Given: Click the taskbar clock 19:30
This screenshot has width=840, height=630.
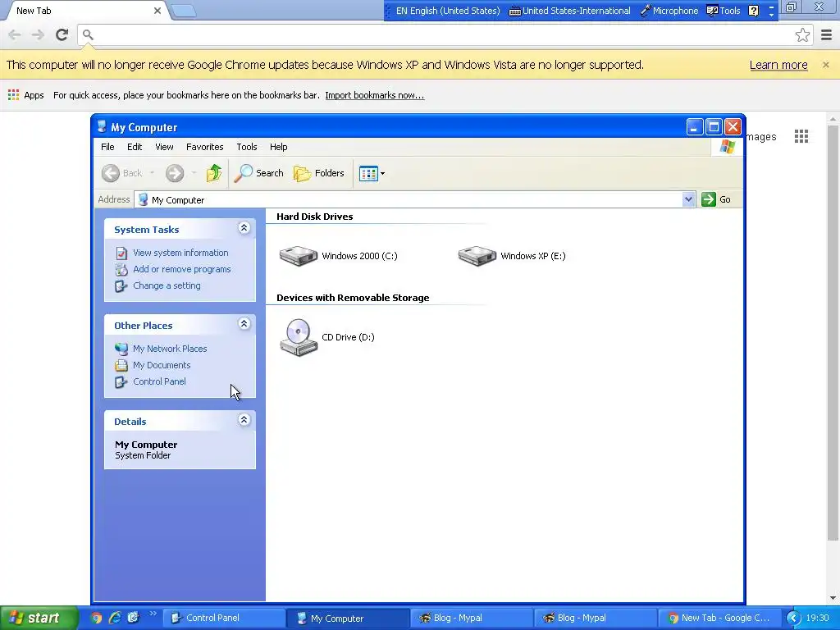Looking at the screenshot, I should pyautogui.click(x=817, y=618).
